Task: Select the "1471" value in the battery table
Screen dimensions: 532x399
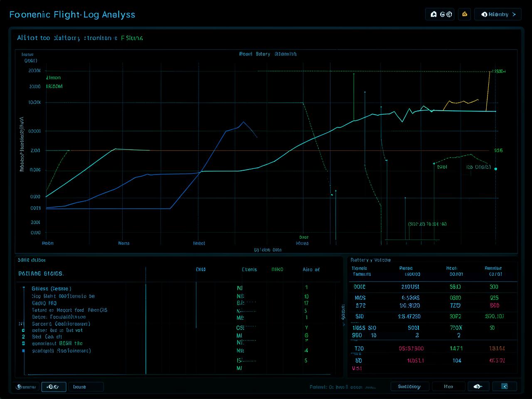Action: click(456, 349)
